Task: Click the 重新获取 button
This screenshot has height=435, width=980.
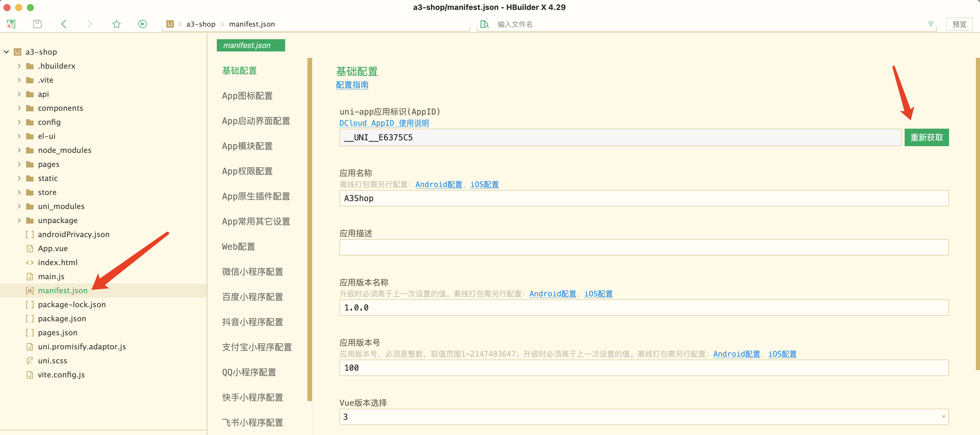Action: (x=926, y=137)
